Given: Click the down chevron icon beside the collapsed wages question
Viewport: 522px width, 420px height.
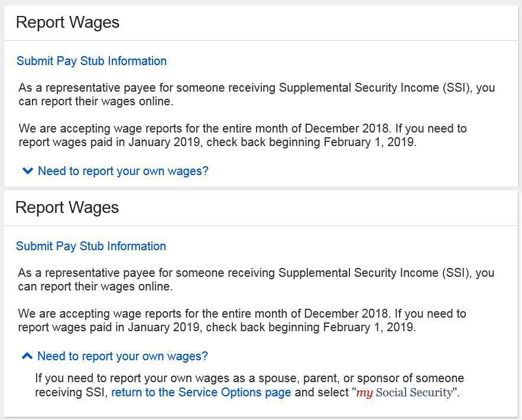Looking at the screenshot, I should click(x=27, y=171).
